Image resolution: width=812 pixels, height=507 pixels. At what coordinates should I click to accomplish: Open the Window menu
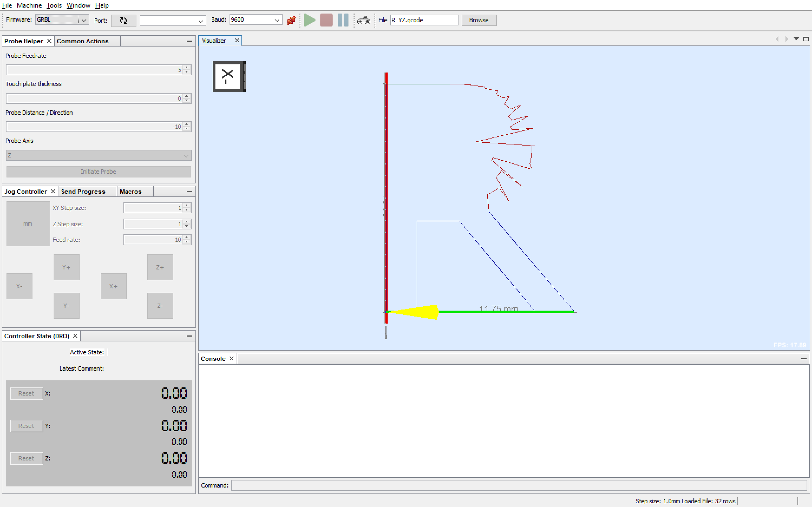[x=78, y=5]
